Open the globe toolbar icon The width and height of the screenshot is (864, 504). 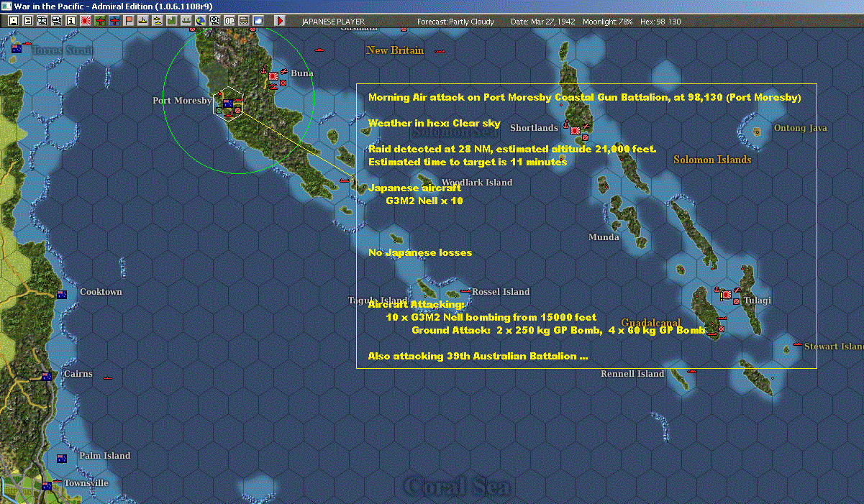tap(200, 21)
